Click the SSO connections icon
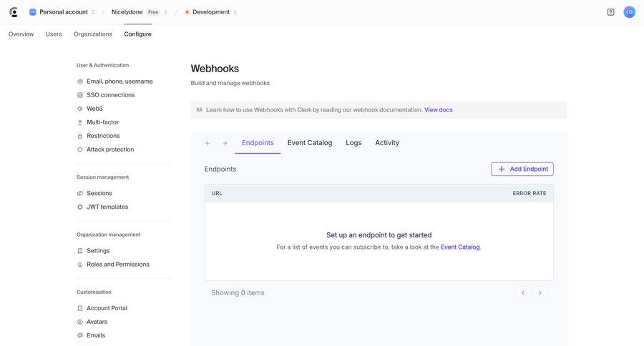Image resolution: width=644 pixels, height=346 pixels. 80,95
